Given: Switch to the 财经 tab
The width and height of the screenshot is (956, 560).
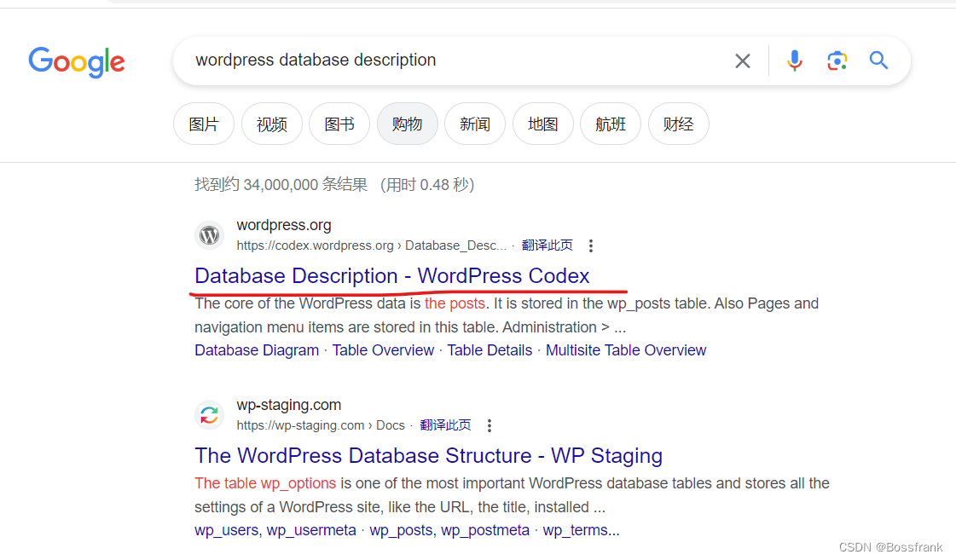Looking at the screenshot, I should point(679,124).
